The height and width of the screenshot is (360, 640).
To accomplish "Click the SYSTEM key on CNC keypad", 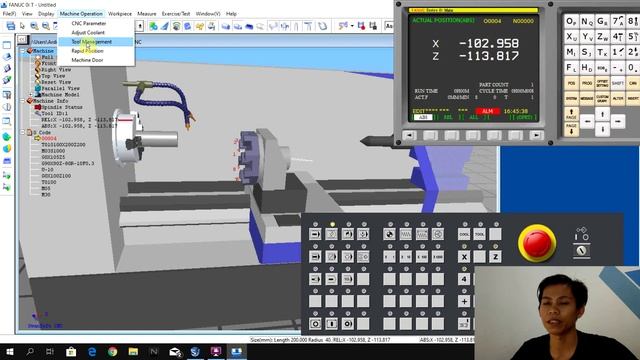I will pos(571,98).
